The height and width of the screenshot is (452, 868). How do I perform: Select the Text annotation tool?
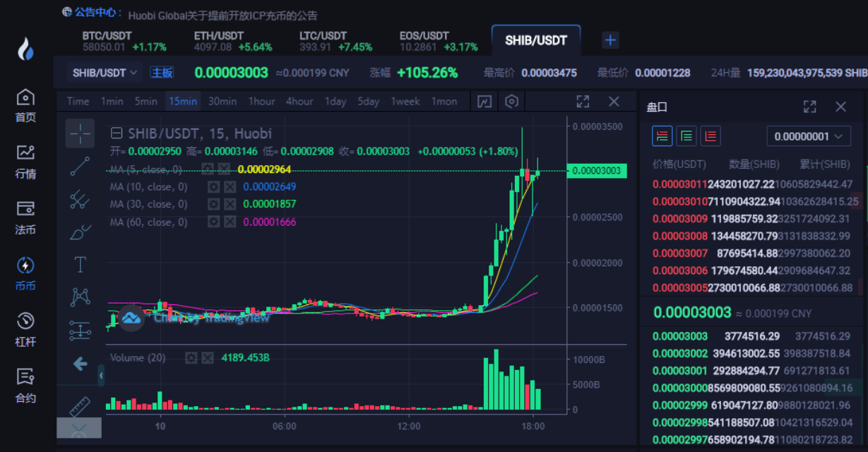81,265
